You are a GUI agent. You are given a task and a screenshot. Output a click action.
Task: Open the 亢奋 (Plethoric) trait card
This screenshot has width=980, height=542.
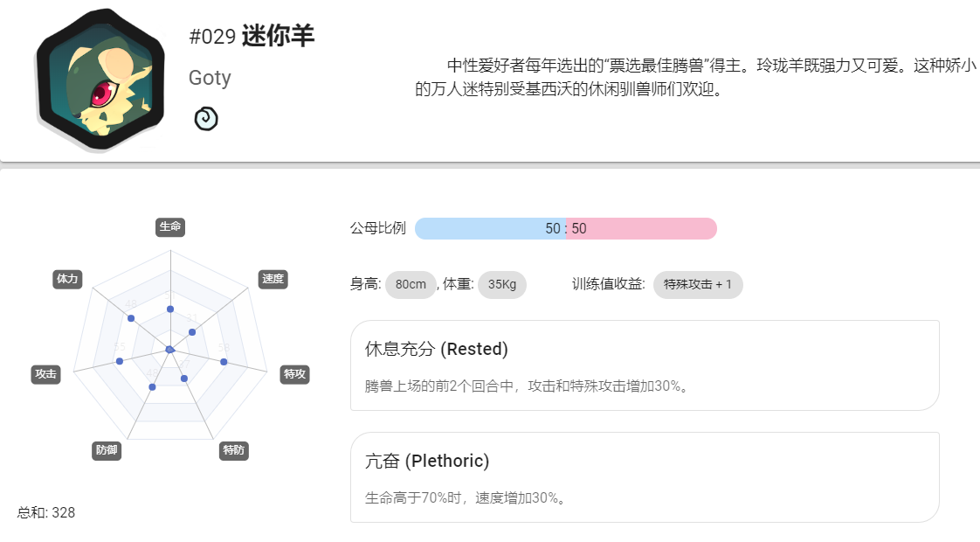(x=645, y=477)
